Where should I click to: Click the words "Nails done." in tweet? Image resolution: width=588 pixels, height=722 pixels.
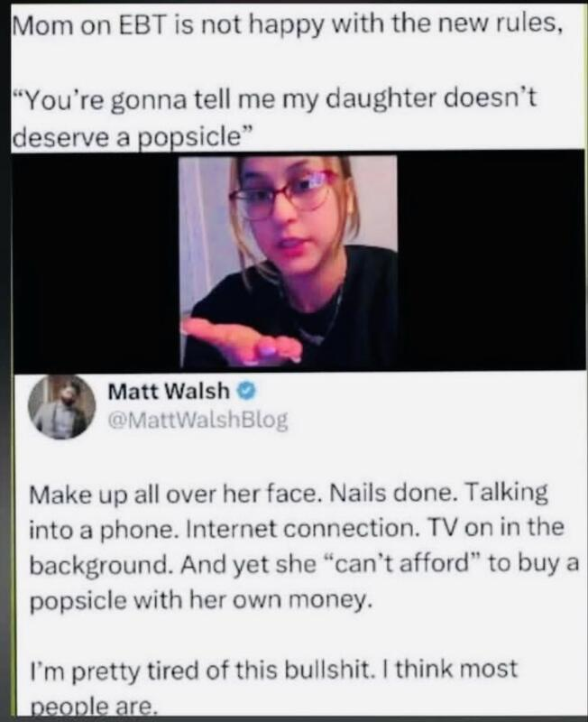point(391,493)
